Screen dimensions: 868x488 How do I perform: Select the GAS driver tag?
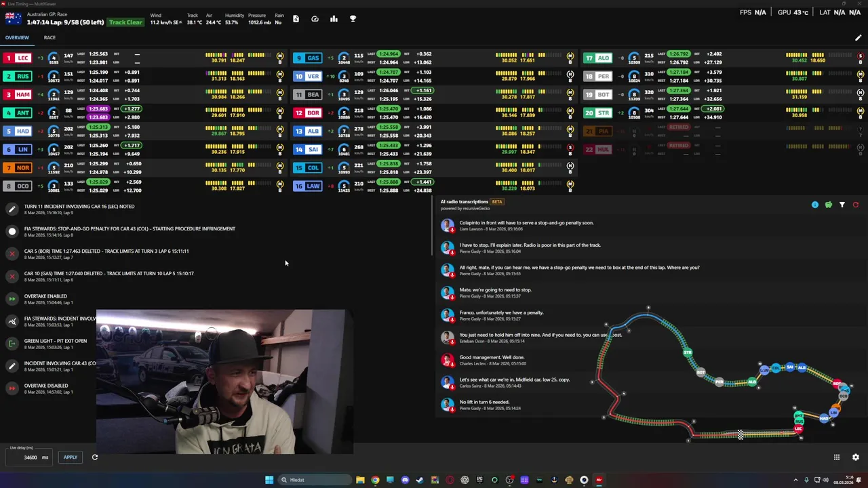307,58
